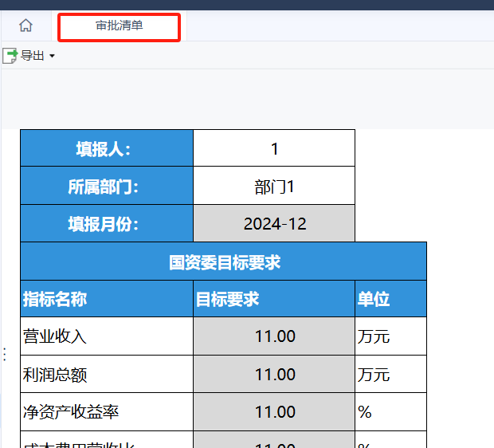Click the 导出 label
Viewport: 494px width, 448px height.
[x=32, y=56]
